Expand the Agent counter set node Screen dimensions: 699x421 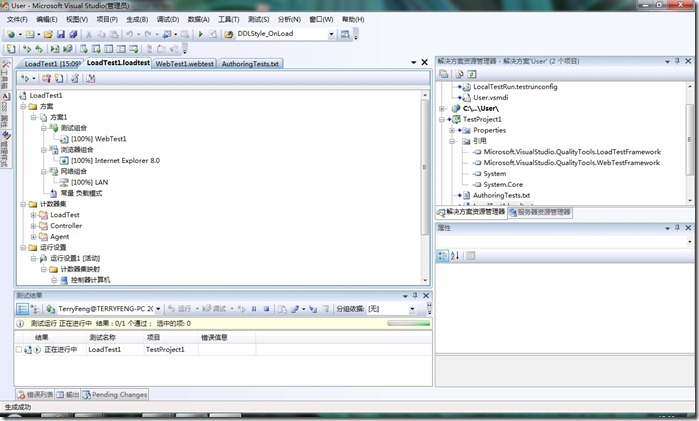[x=33, y=237]
